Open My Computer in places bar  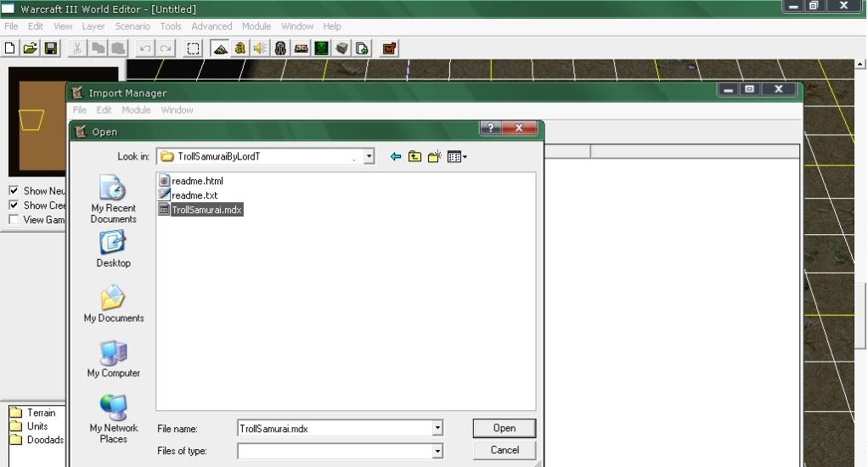coord(114,359)
